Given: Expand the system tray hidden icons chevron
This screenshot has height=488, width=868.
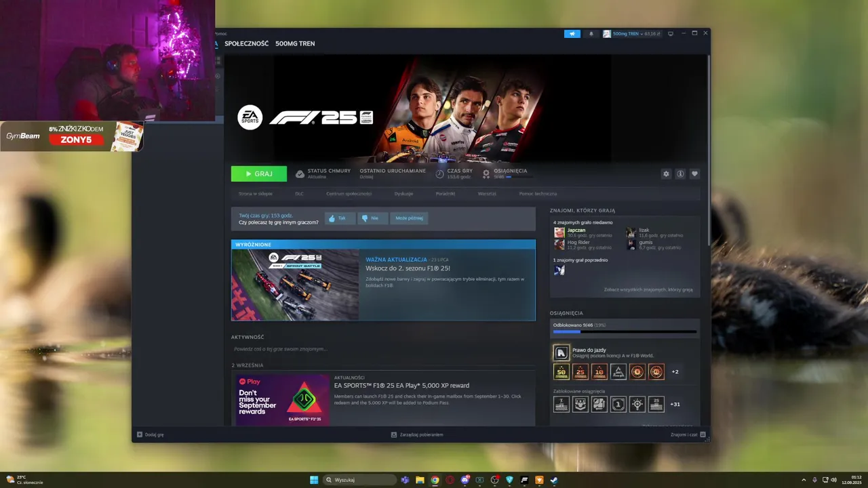Looking at the screenshot, I should [804, 480].
